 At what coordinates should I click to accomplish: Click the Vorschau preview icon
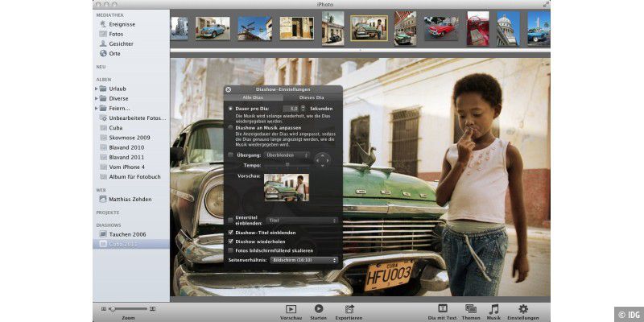[x=291, y=308]
